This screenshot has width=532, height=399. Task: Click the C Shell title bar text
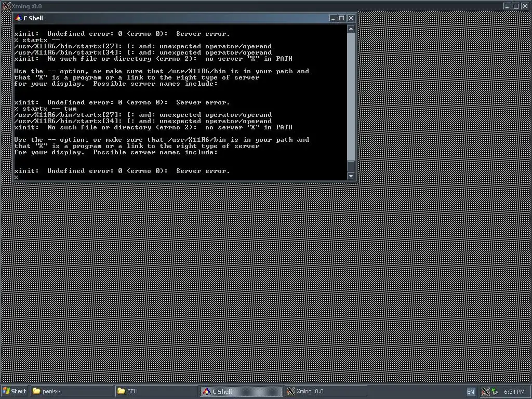tap(33, 18)
